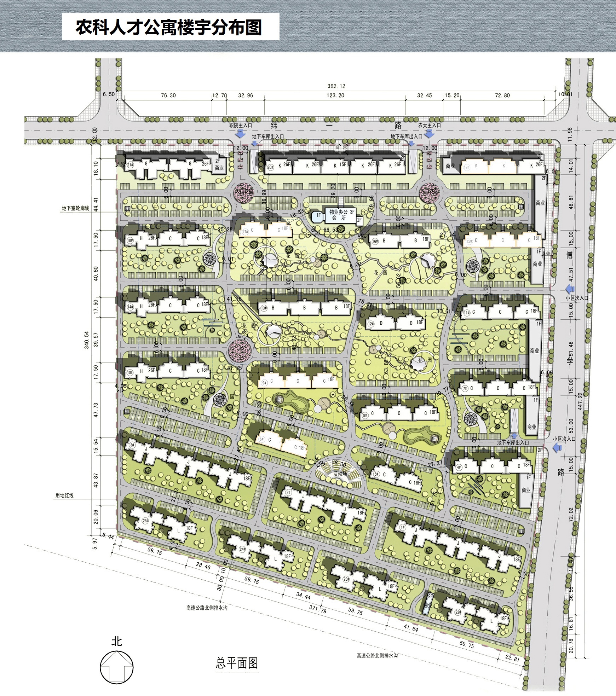Click the pink circular plaza west of building 13#
Screen dimensions: 616x696
click(x=241, y=351)
